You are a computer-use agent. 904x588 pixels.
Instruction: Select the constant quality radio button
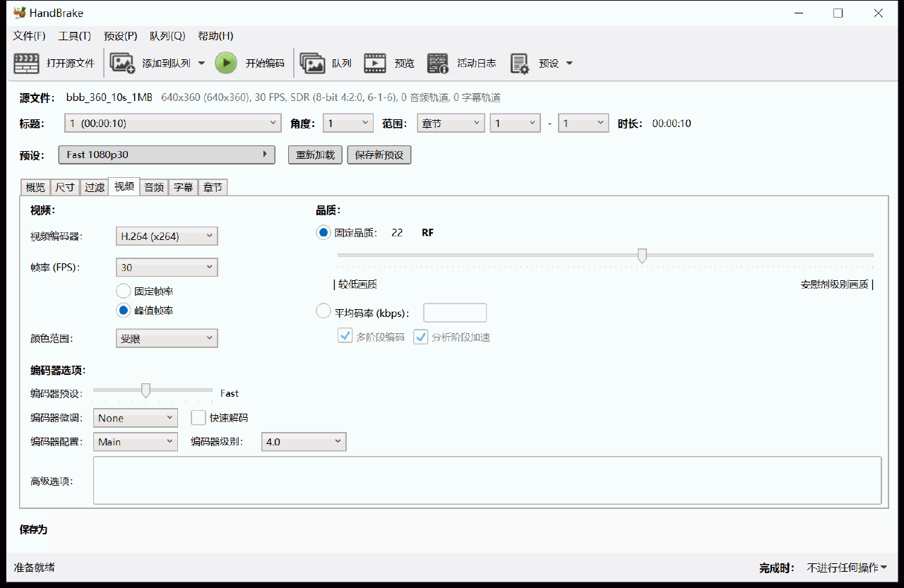pos(323,232)
